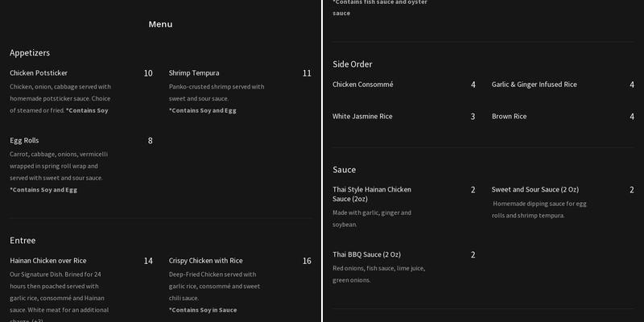Select White Jasmine Rice side
The height and width of the screenshot is (322, 644).
tap(362, 117)
